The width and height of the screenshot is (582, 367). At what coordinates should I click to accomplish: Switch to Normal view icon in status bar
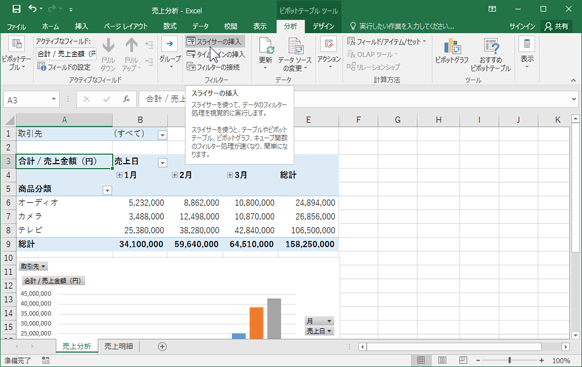[x=421, y=360]
